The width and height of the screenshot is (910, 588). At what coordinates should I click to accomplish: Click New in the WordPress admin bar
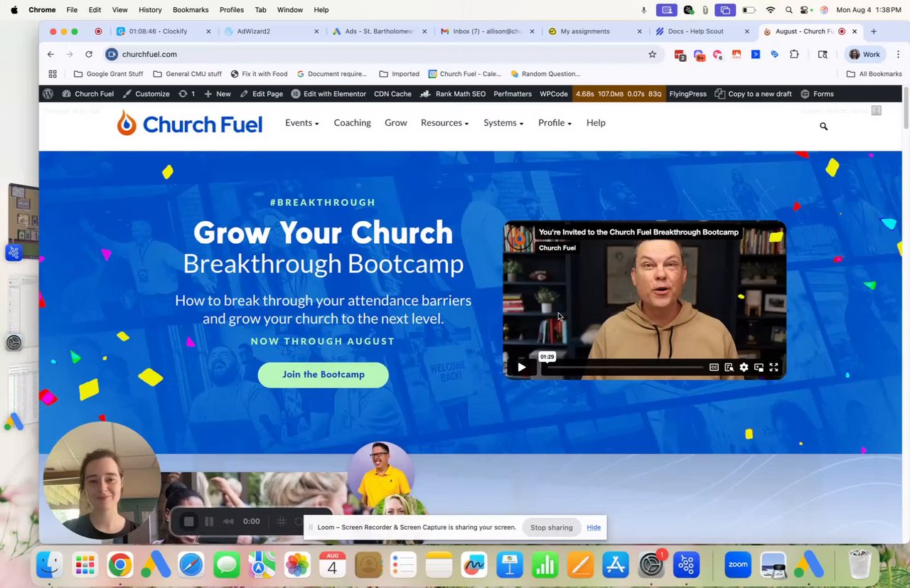(217, 94)
